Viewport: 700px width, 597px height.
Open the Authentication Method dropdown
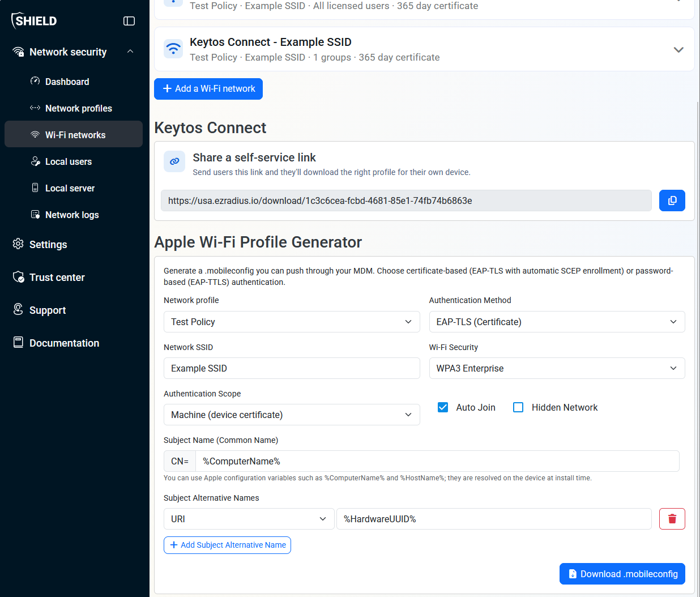tap(557, 322)
